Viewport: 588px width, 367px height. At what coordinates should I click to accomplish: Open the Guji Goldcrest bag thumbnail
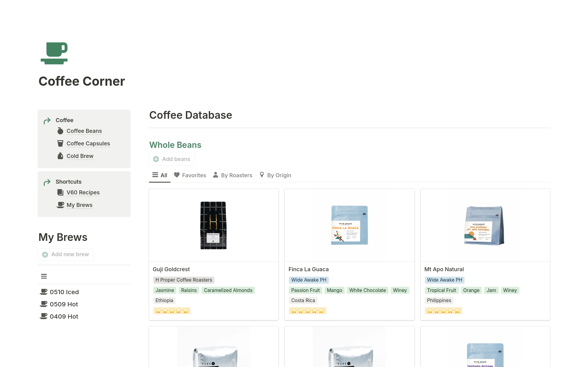pyautogui.click(x=213, y=225)
